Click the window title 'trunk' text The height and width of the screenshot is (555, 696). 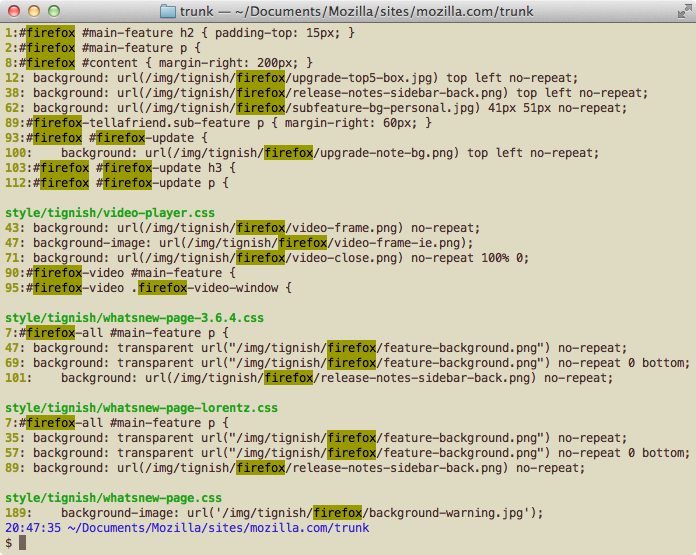pos(197,12)
